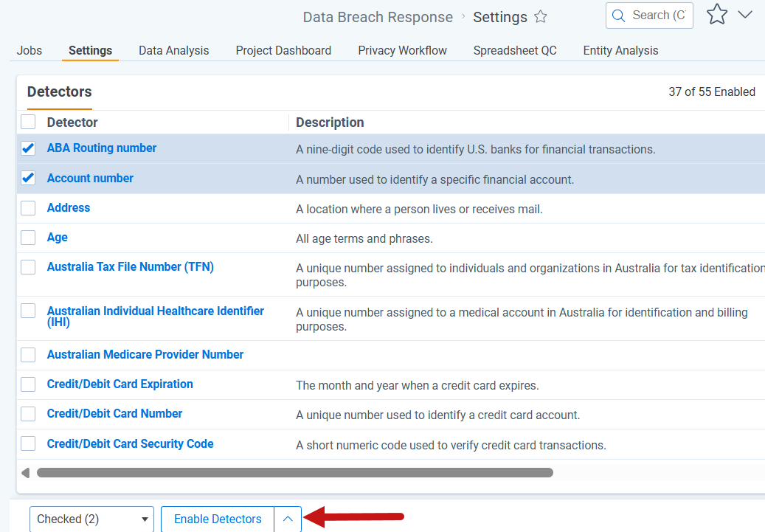Click the Enable Detectors button
The height and width of the screenshot is (532, 765).
point(218,519)
